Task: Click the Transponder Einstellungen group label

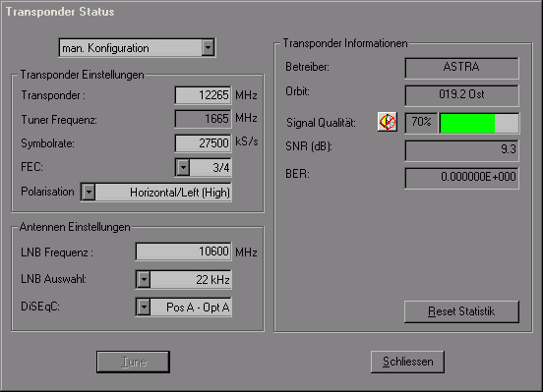Action: (x=82, y=75)
